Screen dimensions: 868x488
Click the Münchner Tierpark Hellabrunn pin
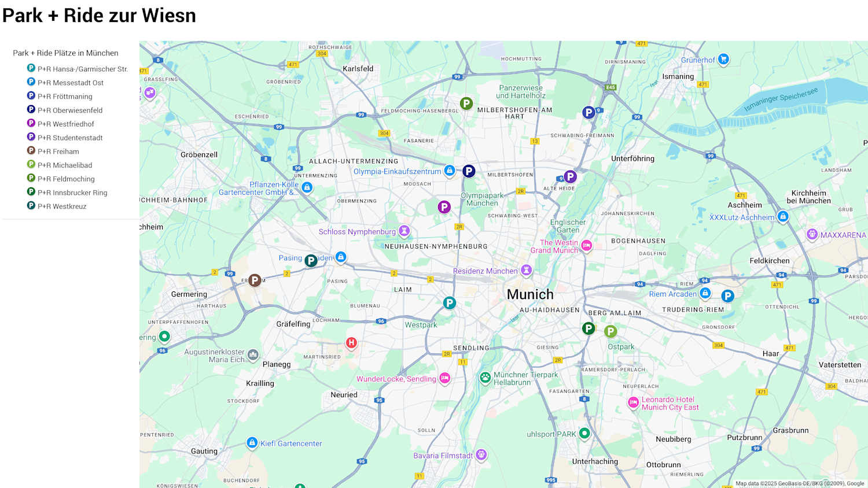pos(485,378)
